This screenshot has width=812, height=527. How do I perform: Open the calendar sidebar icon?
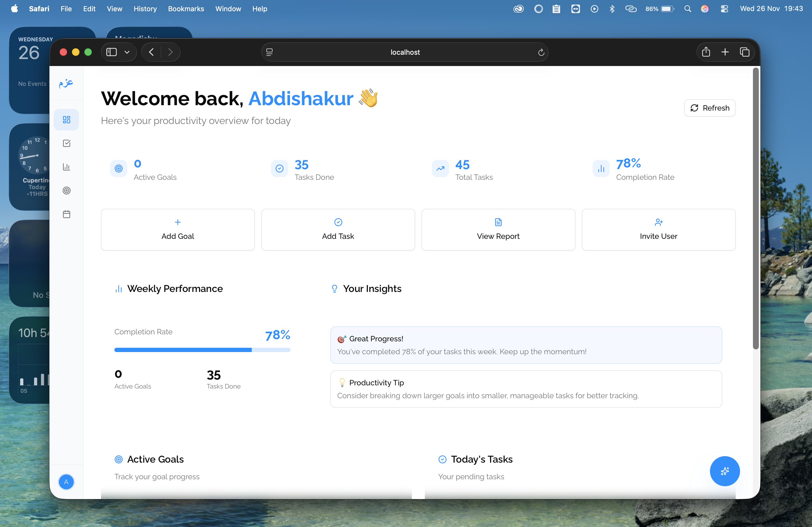coord(67,214)
